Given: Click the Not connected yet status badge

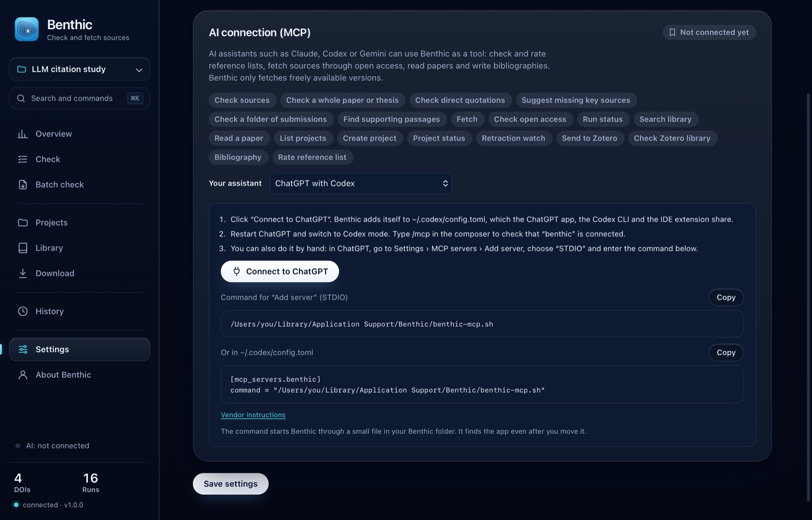Looking at the screenshot, I should coord(709,32).
